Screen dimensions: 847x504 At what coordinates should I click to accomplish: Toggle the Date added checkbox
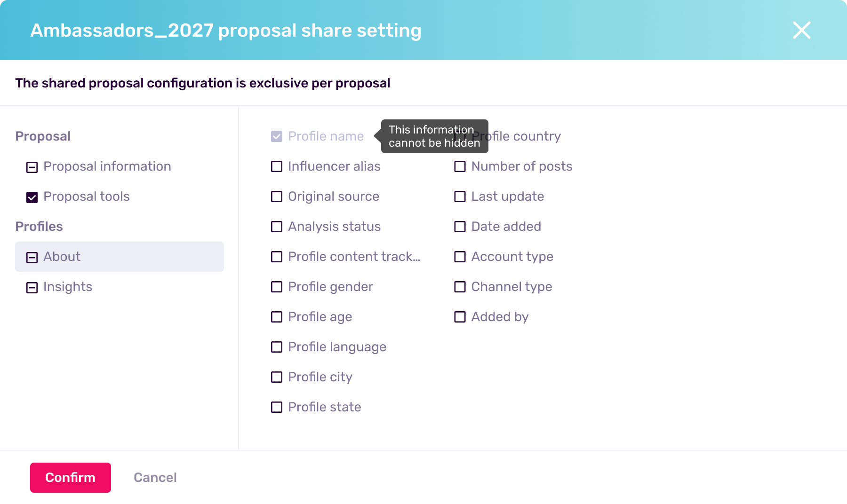click(x=460, y=227)
